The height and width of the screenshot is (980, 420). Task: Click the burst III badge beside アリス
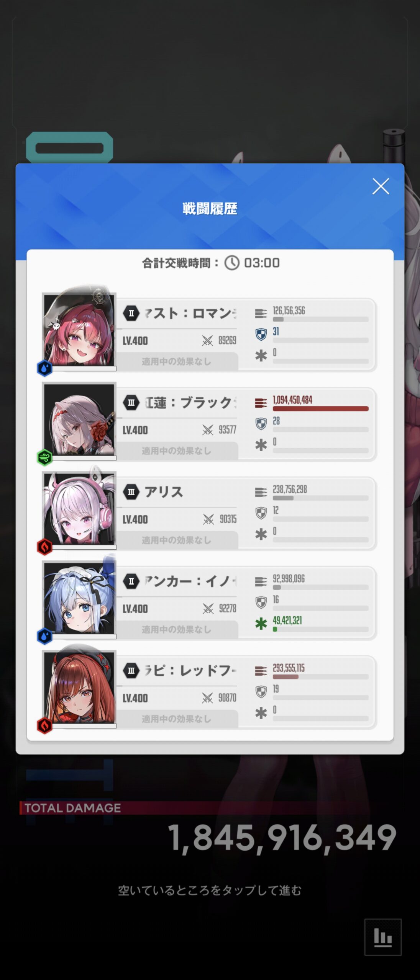coord(131,492)
